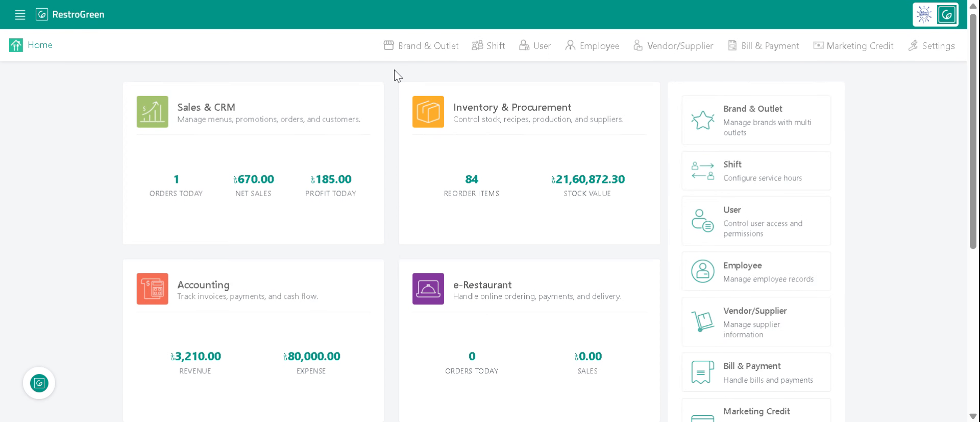Image resolution: width=980 pixels, height=422 pixels.
Task: Click the cart icon for Vendor/Supplier
Action: click(702, 322)
